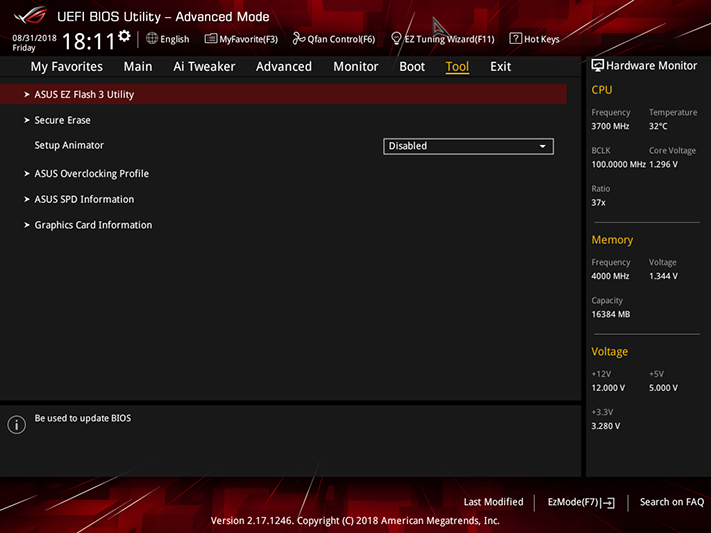The width and height of the screenshot is (711, 533).
Task: Open MyFavorite(F3) list icon
Action: pyautogui.click(x=210, y=39)
